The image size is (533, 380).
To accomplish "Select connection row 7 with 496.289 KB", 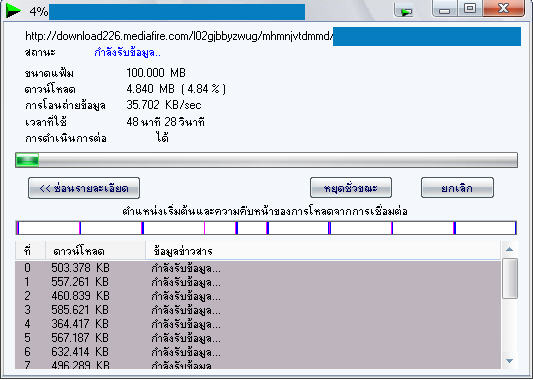I will pos(258,364).
